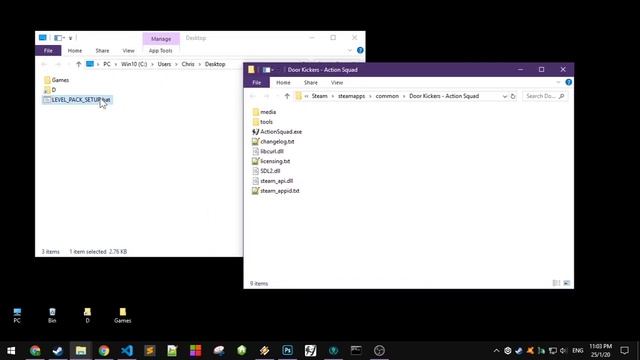The image size is (640, 360).
Task: Click the ENG language indicator
Action: click(578, 351)
